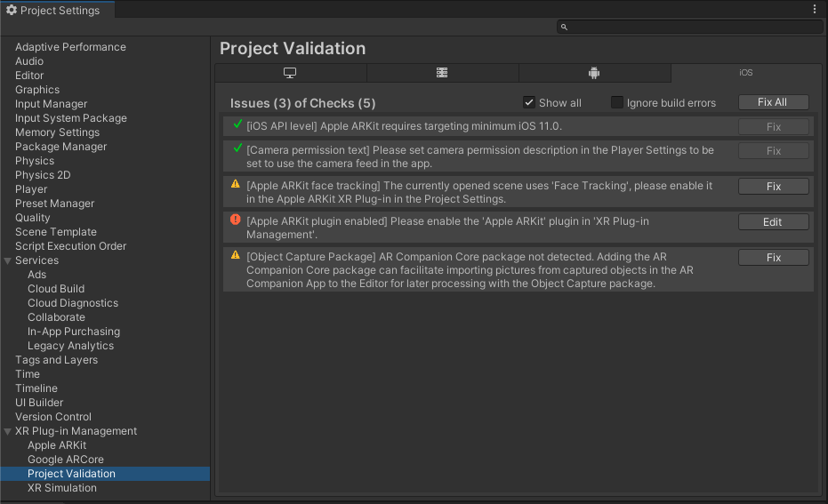
Task: Click Fix for Object Capture Package issue
Action: click(773, 258)
